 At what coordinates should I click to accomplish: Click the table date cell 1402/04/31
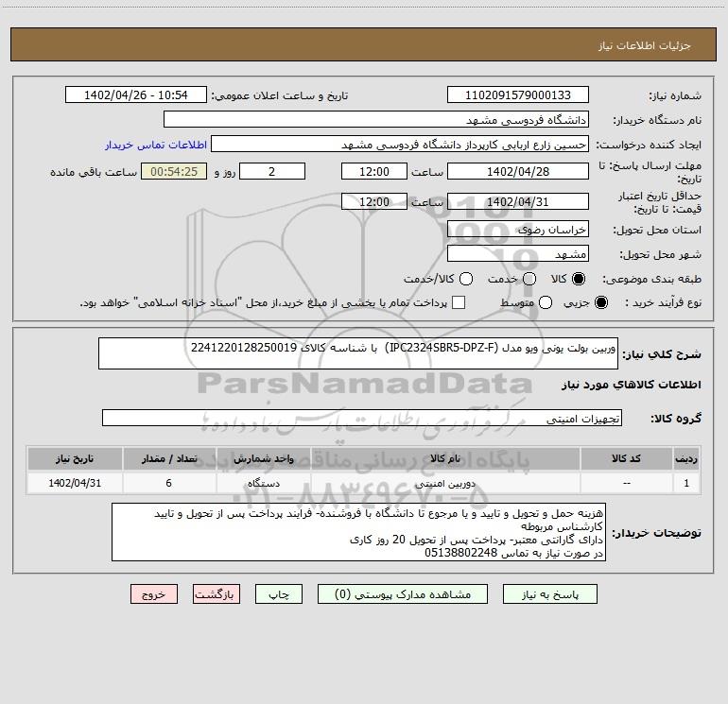pyautogui.click(x=75, y=483)
